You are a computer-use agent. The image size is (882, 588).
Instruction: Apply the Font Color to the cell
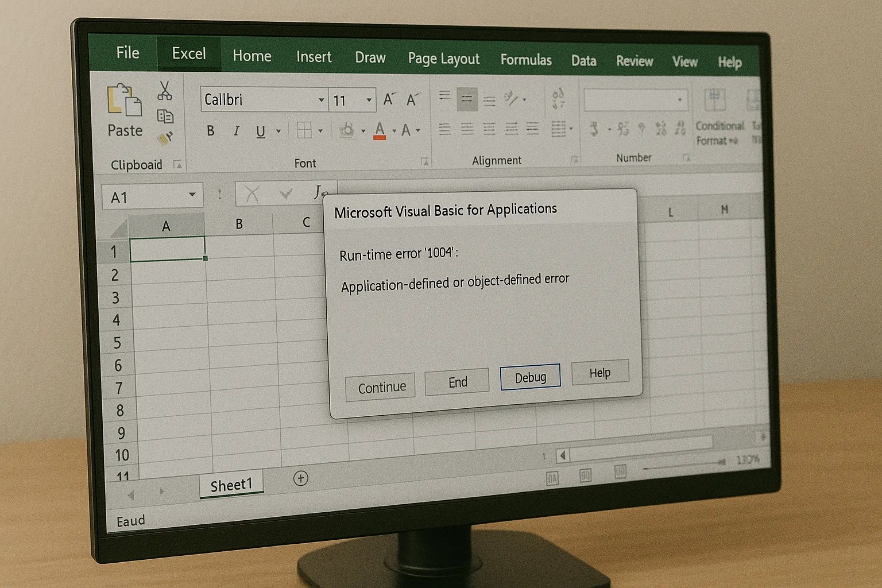pyautogui.click(x=380, y=131)
